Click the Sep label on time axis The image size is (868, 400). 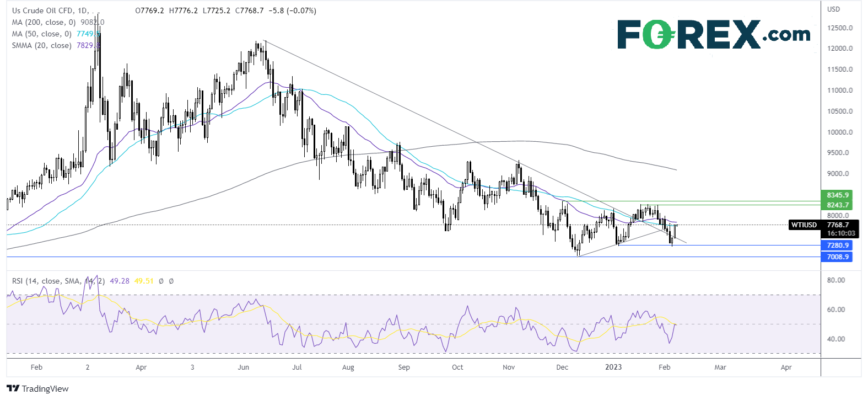[404, 367]
